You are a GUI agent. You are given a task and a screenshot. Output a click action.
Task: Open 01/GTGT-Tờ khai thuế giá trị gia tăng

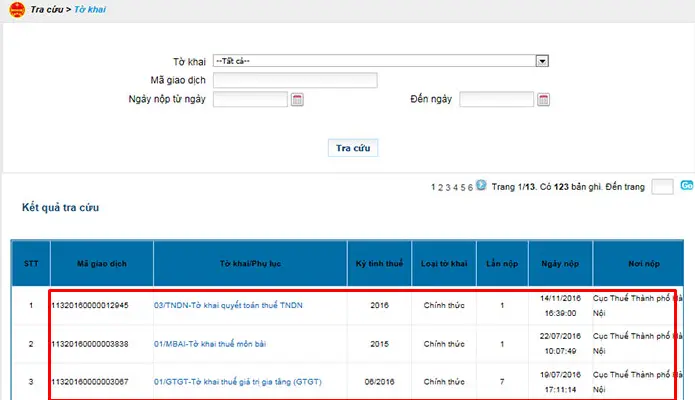tap(238, 382)
